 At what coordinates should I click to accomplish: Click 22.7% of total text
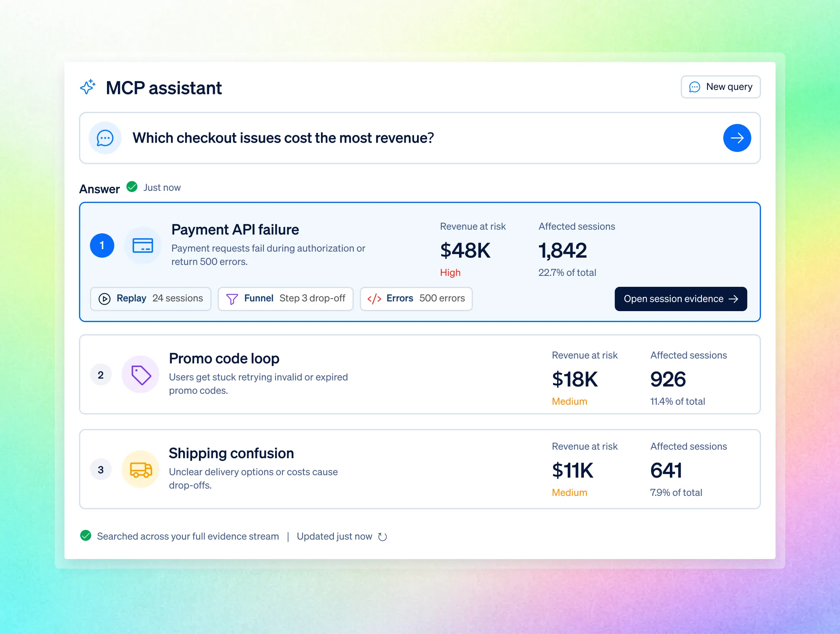pos(567,273)
